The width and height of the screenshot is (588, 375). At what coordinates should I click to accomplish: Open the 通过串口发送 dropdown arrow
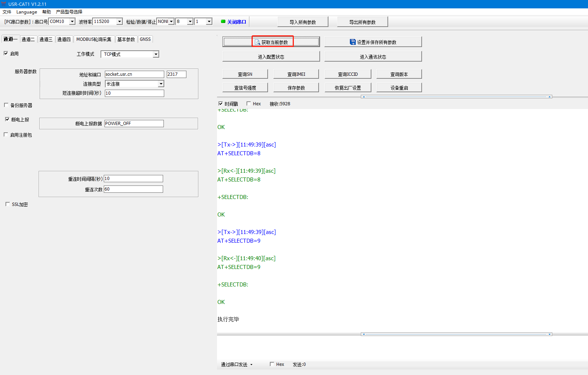251,364
